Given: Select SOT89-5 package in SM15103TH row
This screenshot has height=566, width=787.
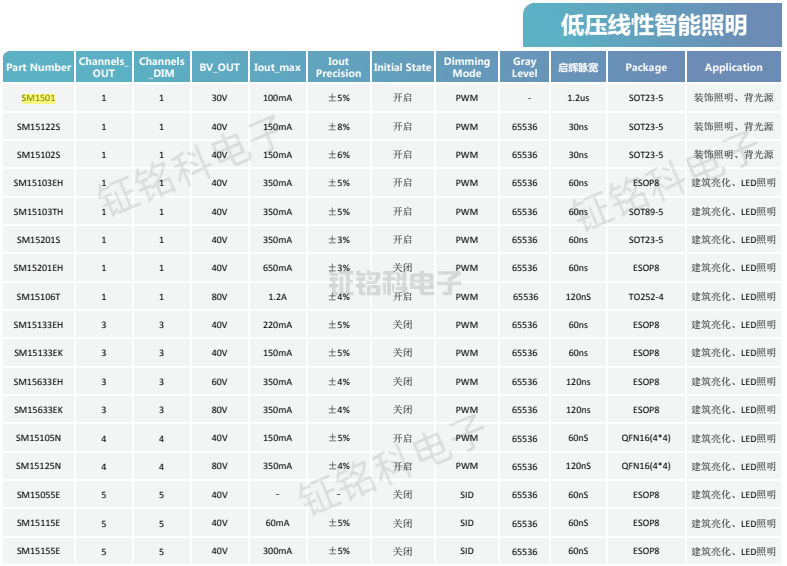Looking at the screenshot, I should click(x=646, y=212).
